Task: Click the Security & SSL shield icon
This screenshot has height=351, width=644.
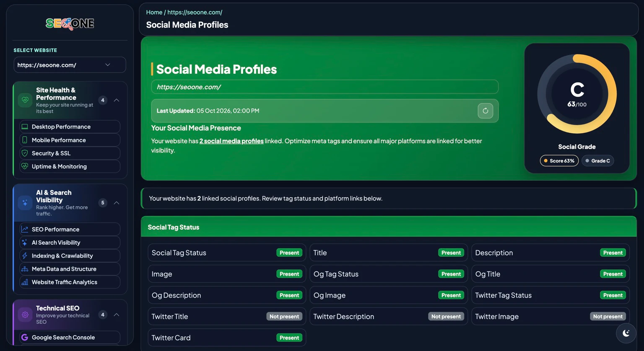Action: (25, 153)
